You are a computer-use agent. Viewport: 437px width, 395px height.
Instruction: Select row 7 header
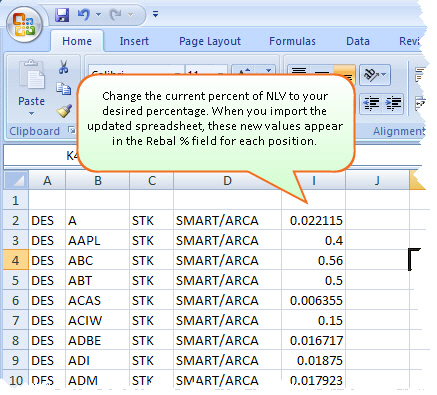point(16,320)
